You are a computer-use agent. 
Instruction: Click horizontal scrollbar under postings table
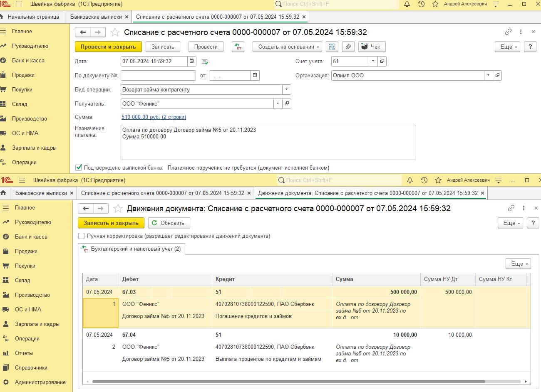click(288, 381)
